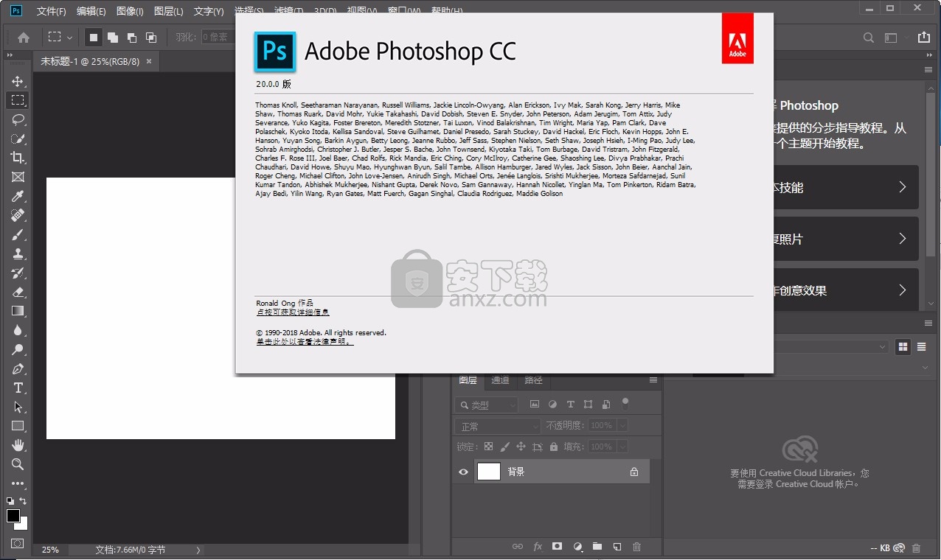941x560 pixels.
Task: Enable Intersect with Selection mode
Action: 151,37
